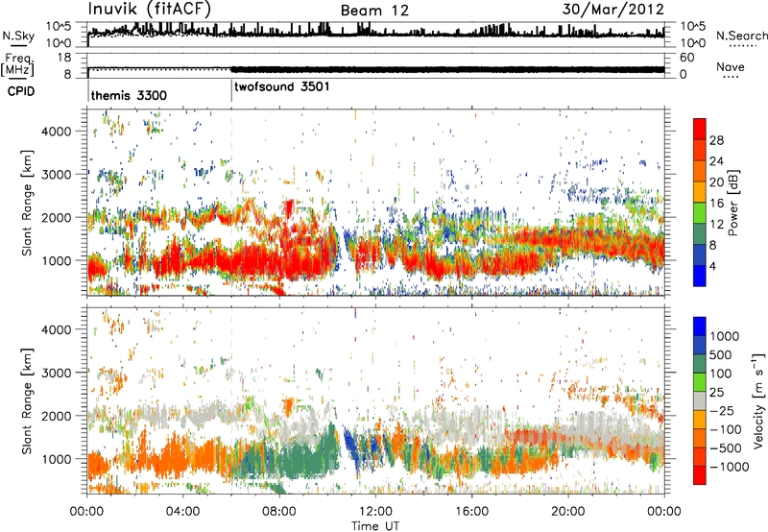Click the '16:00' time axis tick label
This screenshot has width=768, height=532.
(471, 512)
